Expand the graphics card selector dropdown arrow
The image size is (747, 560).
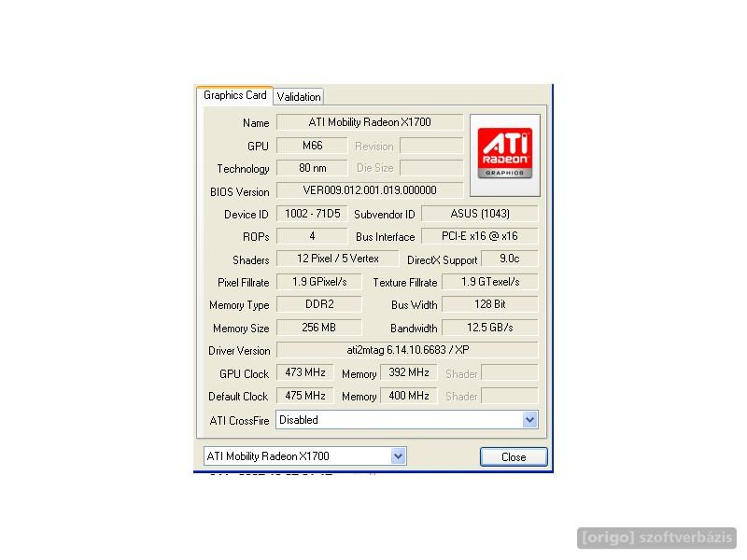[x=399, y=456]
